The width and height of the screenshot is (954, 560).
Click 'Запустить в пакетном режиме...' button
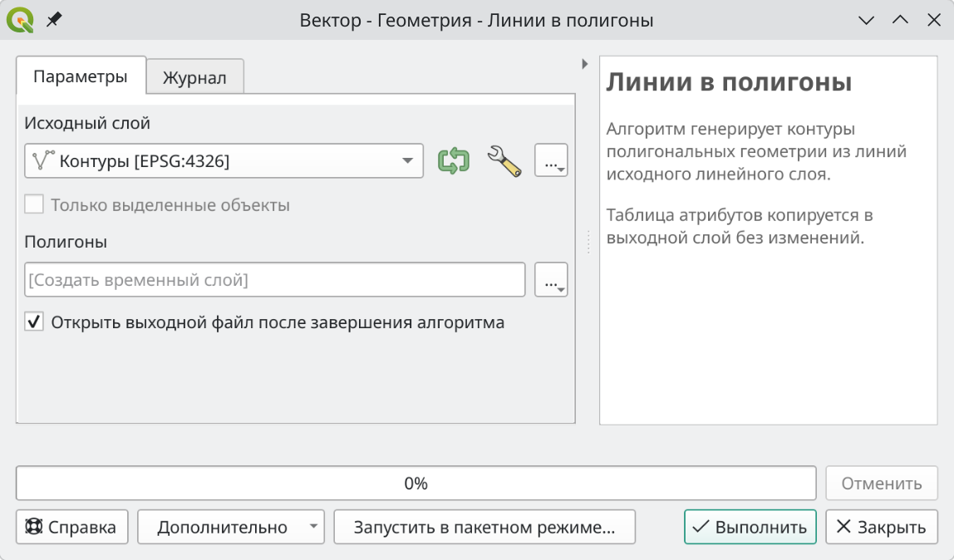tap(484, 528)
